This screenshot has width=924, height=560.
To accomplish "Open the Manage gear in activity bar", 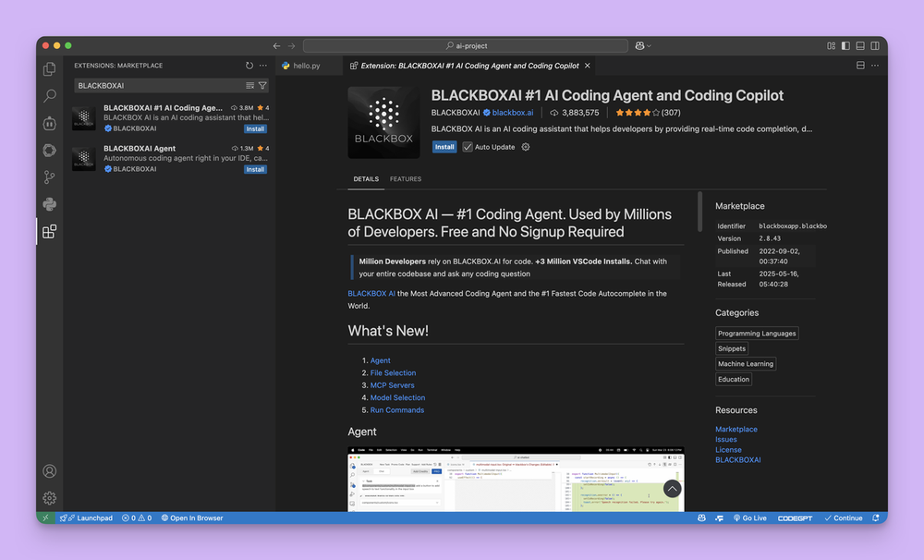I will 50,498.
